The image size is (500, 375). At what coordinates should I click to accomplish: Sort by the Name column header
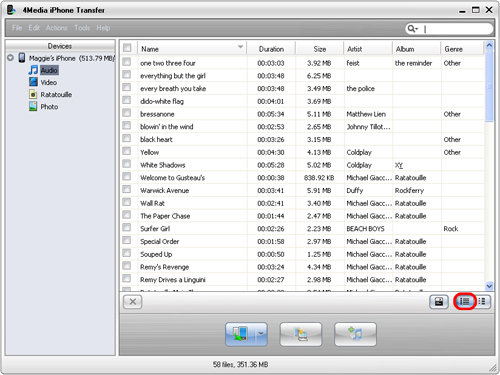click(192, 49)
